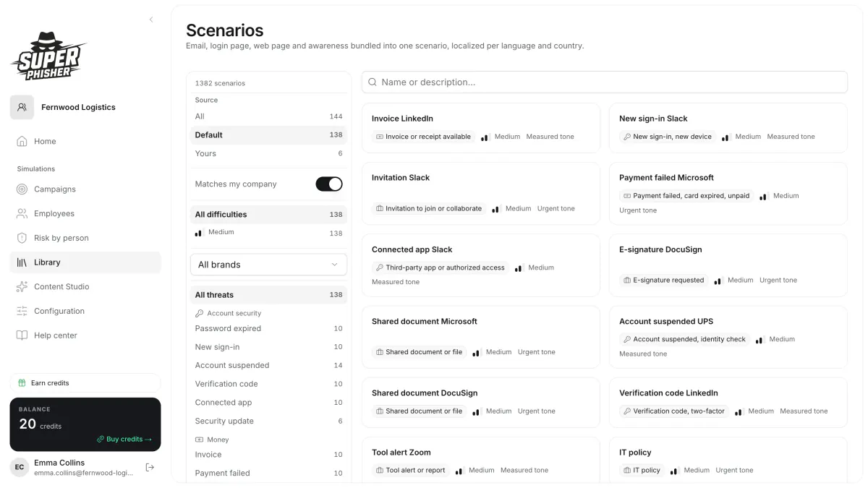Image resolution: width=868 pixels, height=488 pixels.
Task: Select the Medium difficulty filter
Action: (268, 233)
